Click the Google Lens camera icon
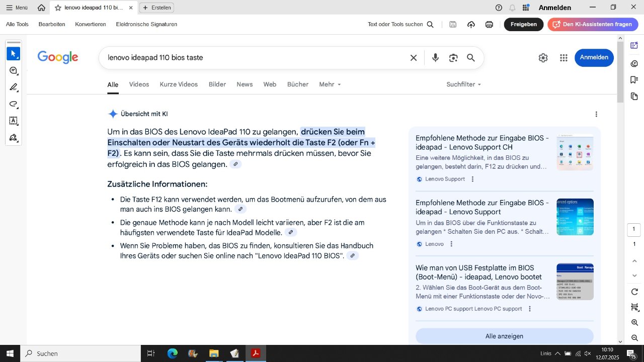The height and width of the screenshot is (362, 644). coord(453,58)
